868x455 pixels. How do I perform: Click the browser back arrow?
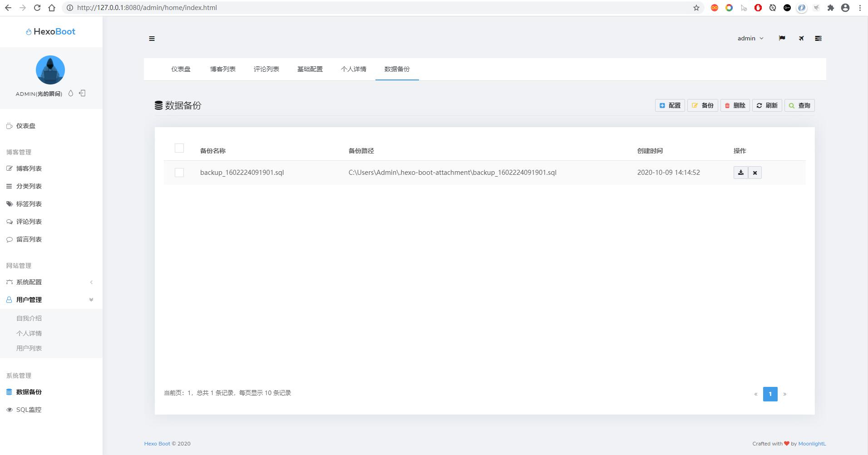click(8, 8)
